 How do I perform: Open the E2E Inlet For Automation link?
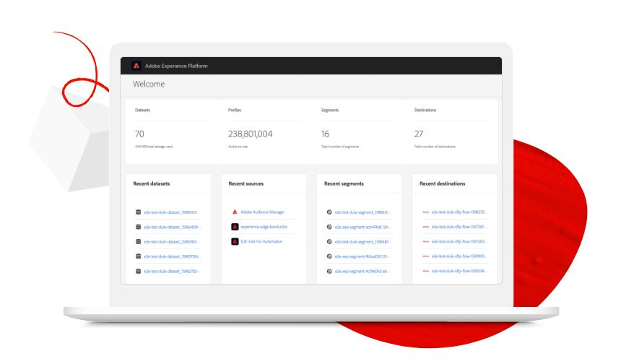pos(262,242)
